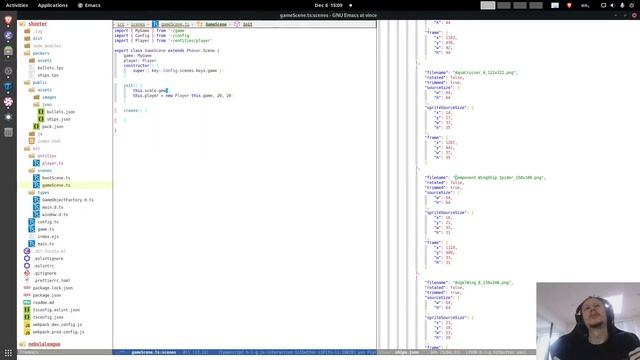Open tsconfig.json file icon
Viewport: 640px width, 360px height.
coord(27,318)
